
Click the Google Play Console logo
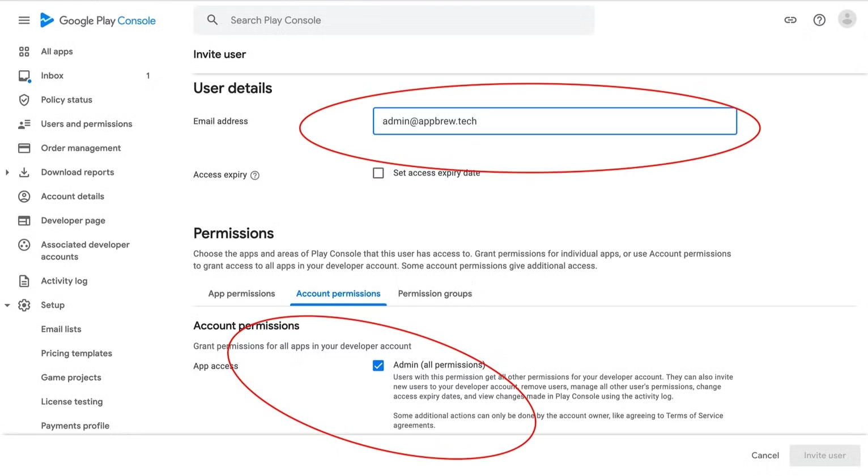tap(98, 20)
